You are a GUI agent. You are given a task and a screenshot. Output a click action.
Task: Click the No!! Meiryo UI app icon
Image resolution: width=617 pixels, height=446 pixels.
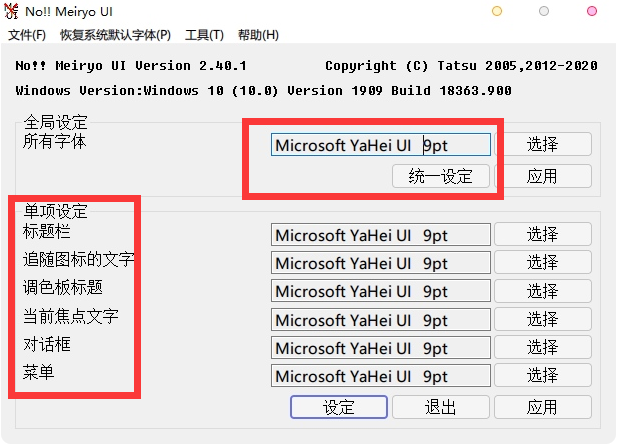11,11
